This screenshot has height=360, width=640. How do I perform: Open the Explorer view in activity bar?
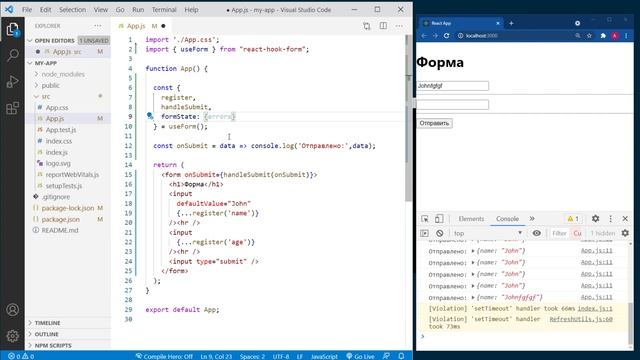point(12,29)
